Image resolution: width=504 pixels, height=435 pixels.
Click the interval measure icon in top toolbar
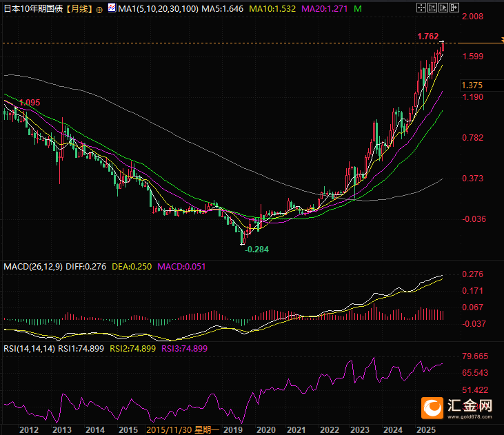click(432, 7)
